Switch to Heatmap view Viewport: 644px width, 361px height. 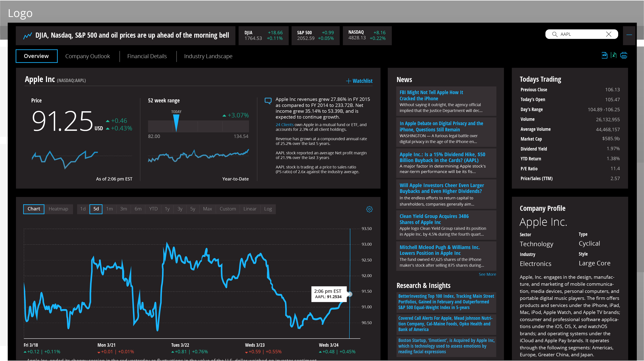[58, 209]
